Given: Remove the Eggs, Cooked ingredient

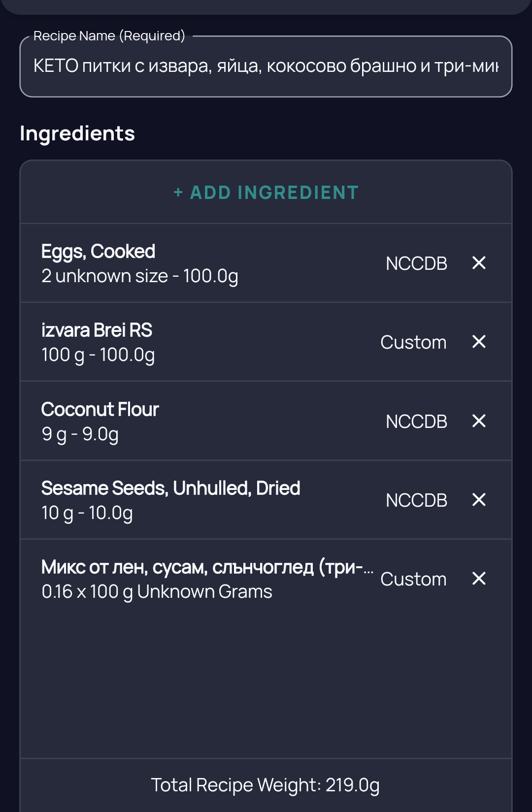Looking at the screenshot, I should pos(479,263).
